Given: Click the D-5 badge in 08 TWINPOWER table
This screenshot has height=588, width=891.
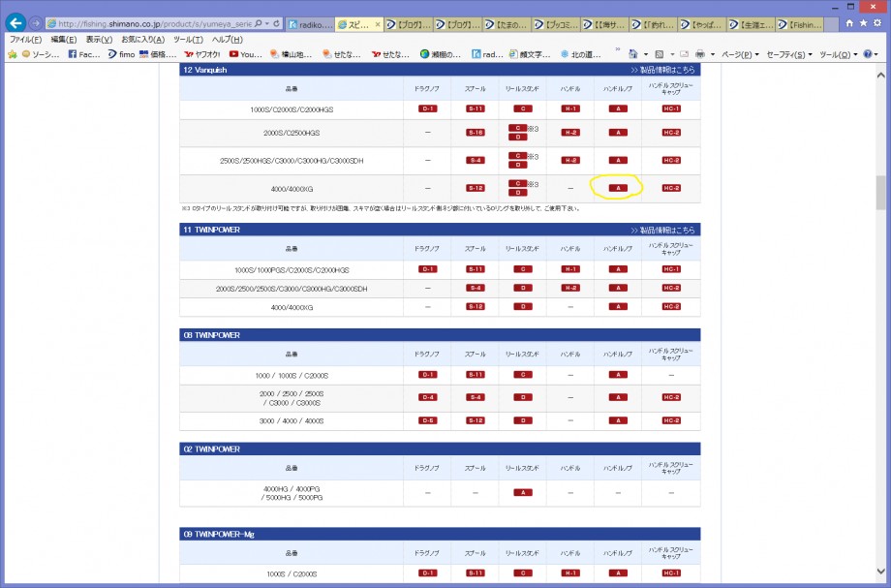Looking at the screenshot, I should [428, 420].
